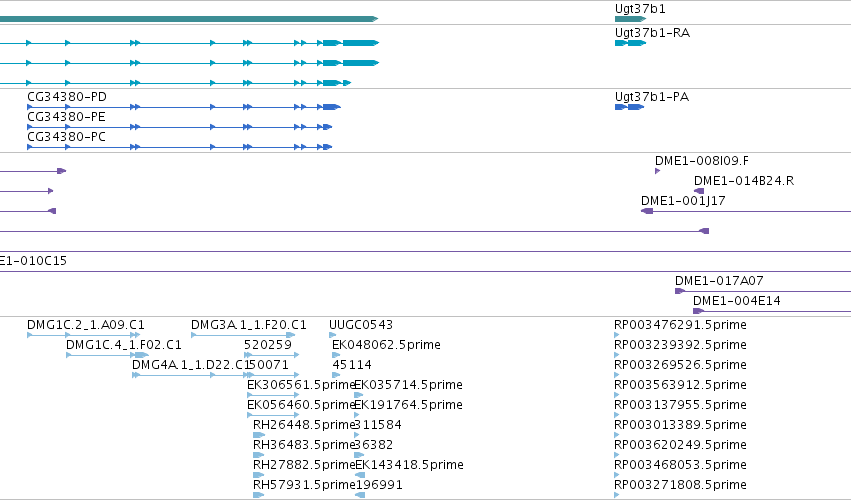The image size is (851, 500).
Task: Click the DMG3A.1_1.F20.C1 label
Action: pos(249,325)
